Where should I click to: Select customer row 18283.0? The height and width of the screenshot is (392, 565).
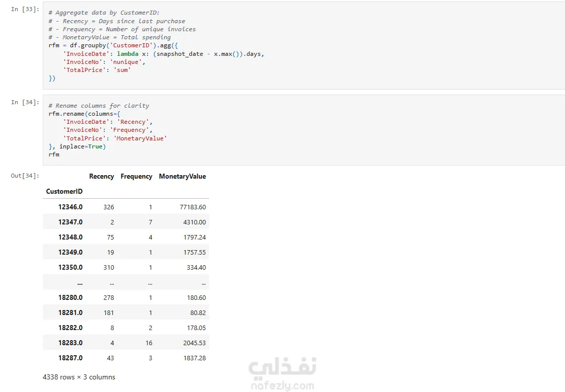(x=126, y=343)
